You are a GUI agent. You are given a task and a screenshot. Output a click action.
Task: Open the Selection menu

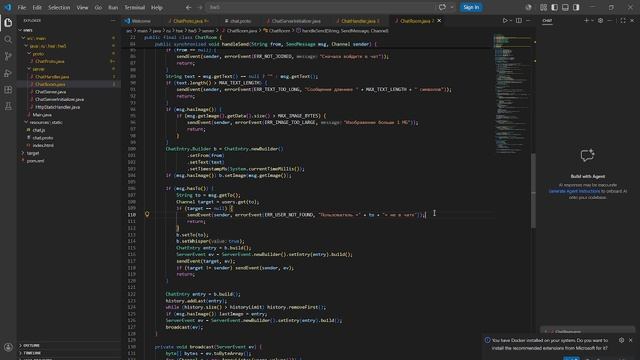[59, 7]
